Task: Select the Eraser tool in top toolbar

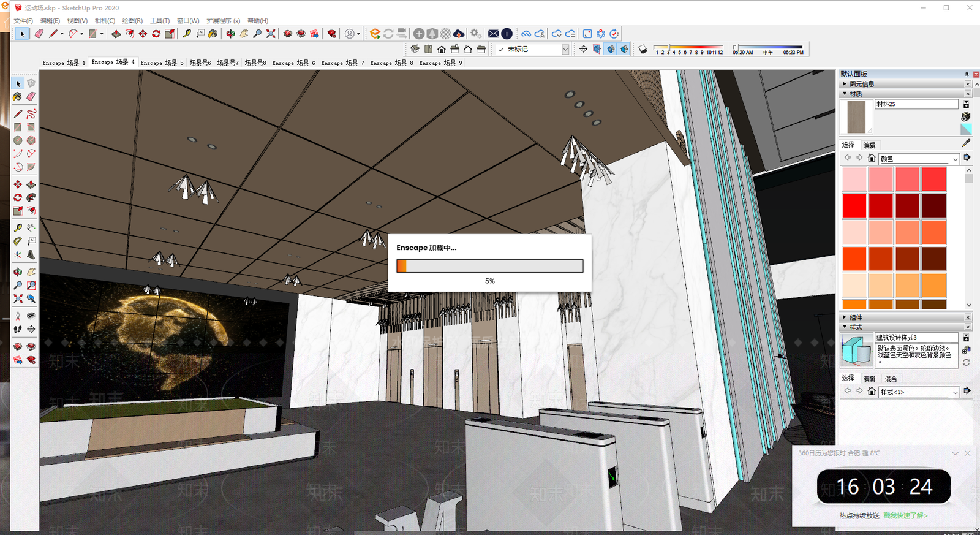Action: pyautogui.click(x=39, y=34)
